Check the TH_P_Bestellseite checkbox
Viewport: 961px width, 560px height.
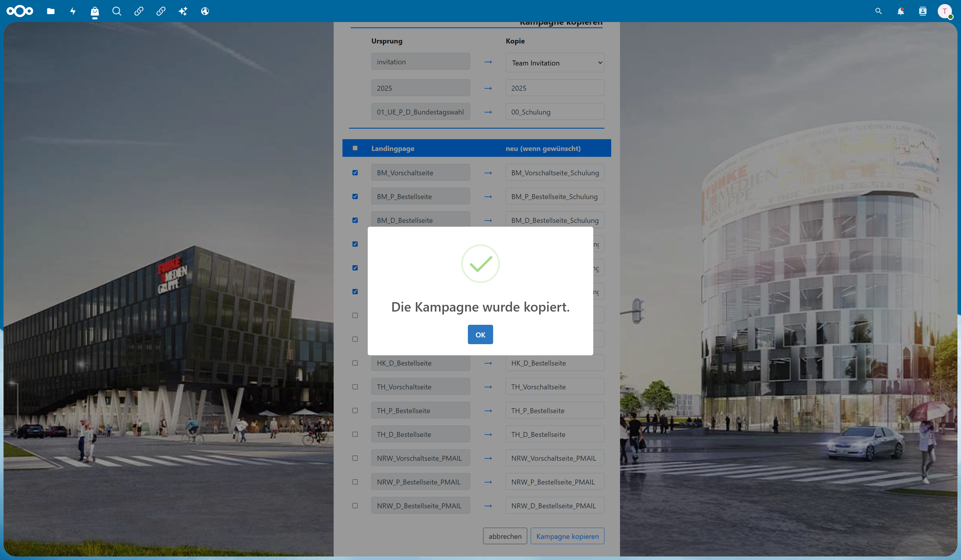click(355, 411)
